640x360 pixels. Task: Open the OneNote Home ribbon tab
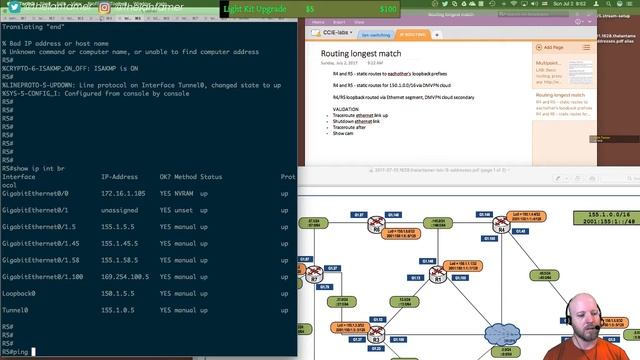click(318, 22)
